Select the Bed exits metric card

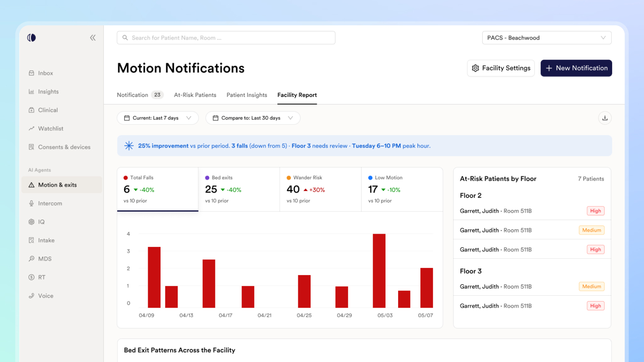[x=239, y=189]
